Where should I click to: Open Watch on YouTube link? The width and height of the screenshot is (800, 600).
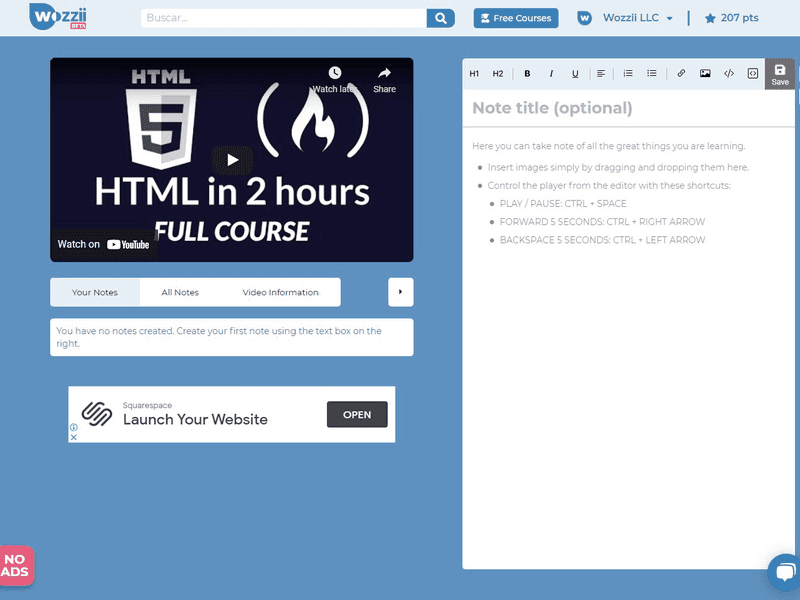click(104, 244)
